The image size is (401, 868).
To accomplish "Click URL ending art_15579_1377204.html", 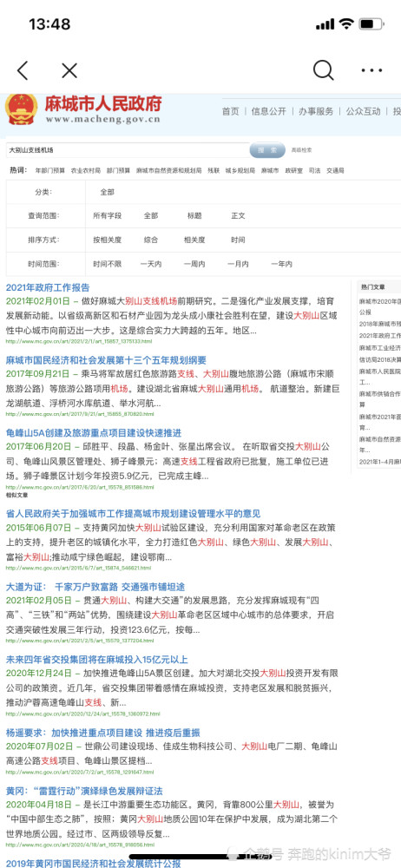I will [x=80, y=641].
